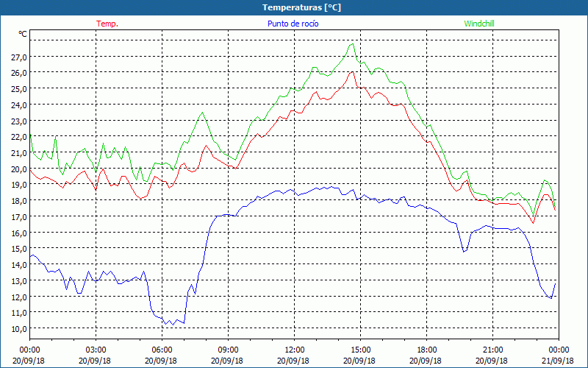Click the 06:00 time axis label
The image size is (588, 368).
(162, 350)
